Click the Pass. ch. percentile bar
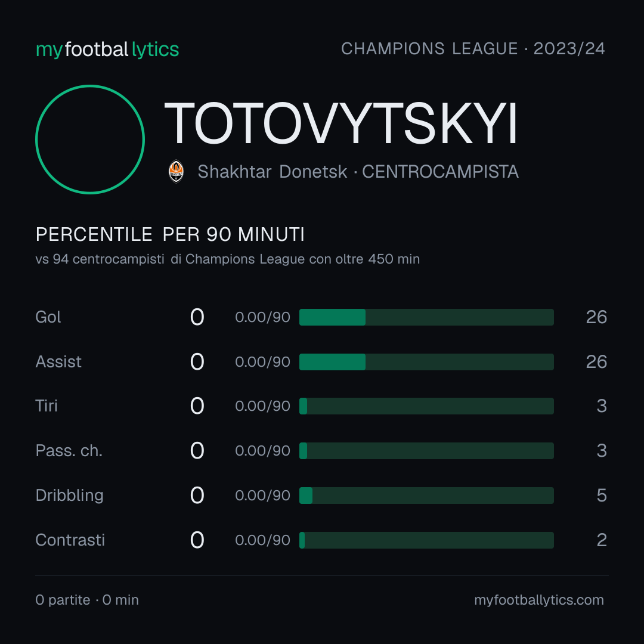644x644 pixels. click(426, 451)
